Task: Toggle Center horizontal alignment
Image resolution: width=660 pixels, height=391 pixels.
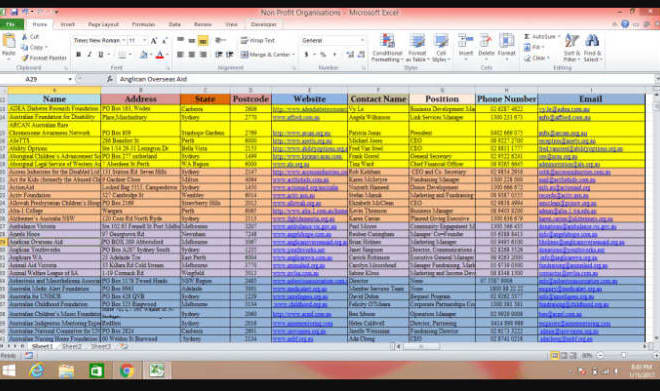Action: point(192,55)
